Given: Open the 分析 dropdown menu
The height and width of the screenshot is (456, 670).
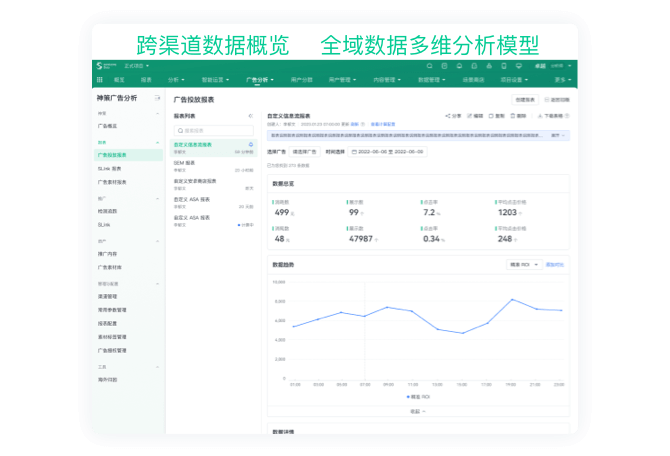Looking at the screenshot, I should [x=176, y=80].
